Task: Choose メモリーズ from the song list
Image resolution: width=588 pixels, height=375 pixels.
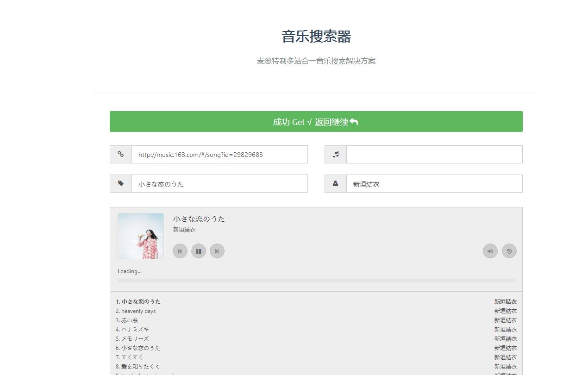Action: pyautogui.click(x=132, y=338)
